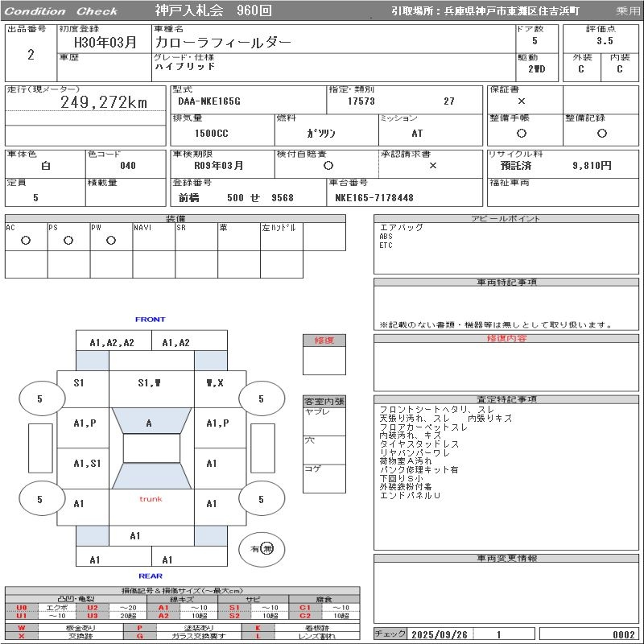Click the mileage field showing 249,272km
Image resolution: width=644 pixels, height=644 pixels.
pyautogui.click(x=104, y=102)
